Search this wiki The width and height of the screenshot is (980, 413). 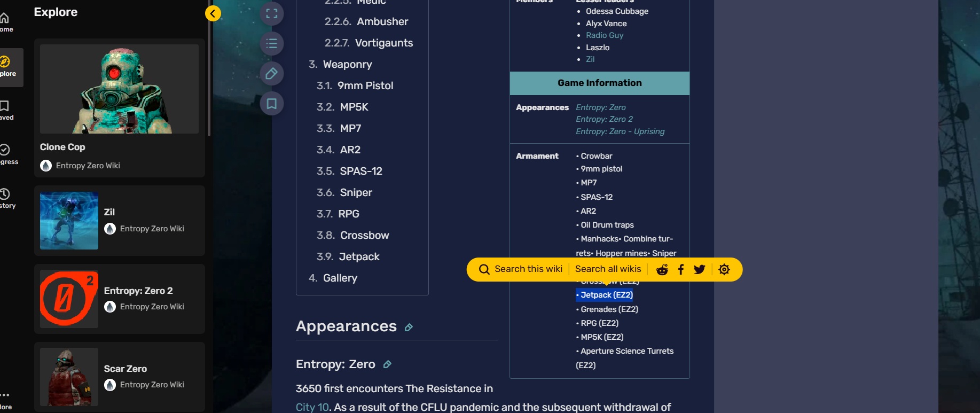click(521, 269)
